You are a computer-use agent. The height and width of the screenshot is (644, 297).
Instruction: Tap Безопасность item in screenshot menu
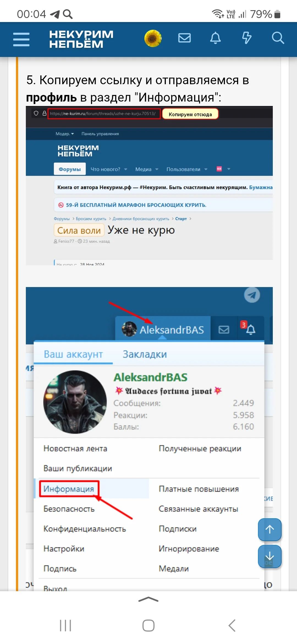(69, 509)
